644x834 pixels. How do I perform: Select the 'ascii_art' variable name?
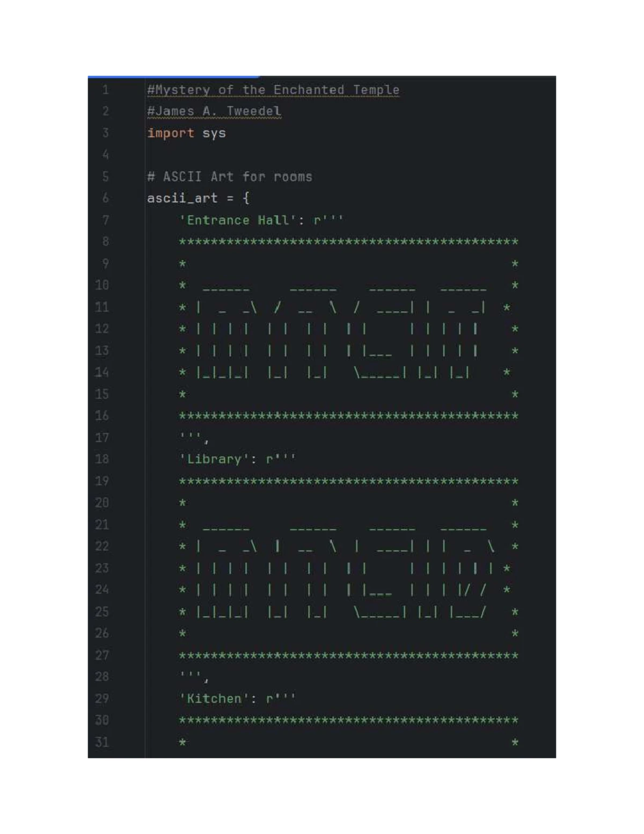click(182, 198)
